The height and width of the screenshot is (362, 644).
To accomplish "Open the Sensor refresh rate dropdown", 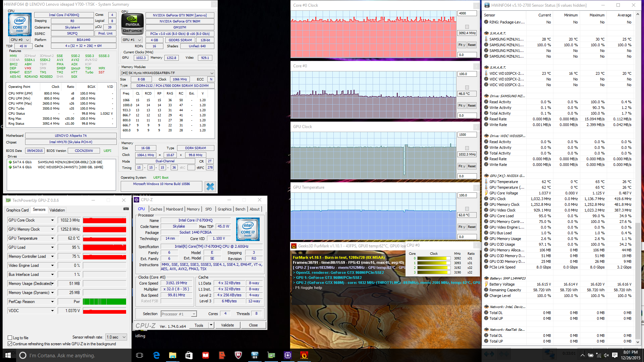I will coord(116,337).
